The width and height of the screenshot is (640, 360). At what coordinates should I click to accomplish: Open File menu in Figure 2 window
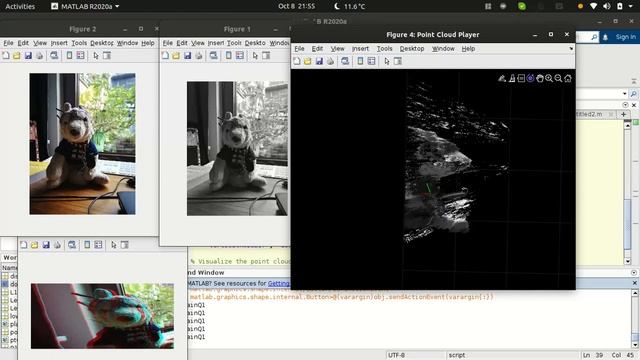pyautogui.click(x=8, y=43)
